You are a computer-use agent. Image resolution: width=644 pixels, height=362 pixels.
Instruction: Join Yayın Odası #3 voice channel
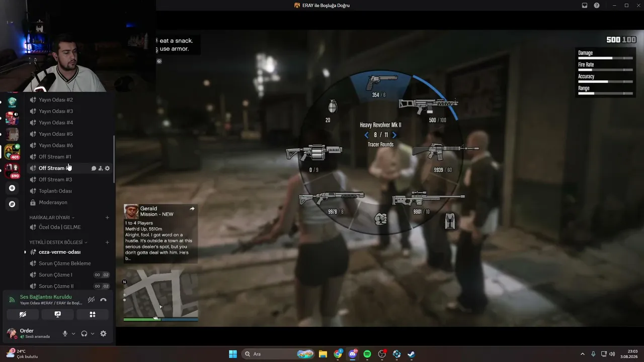pos(69,111)
